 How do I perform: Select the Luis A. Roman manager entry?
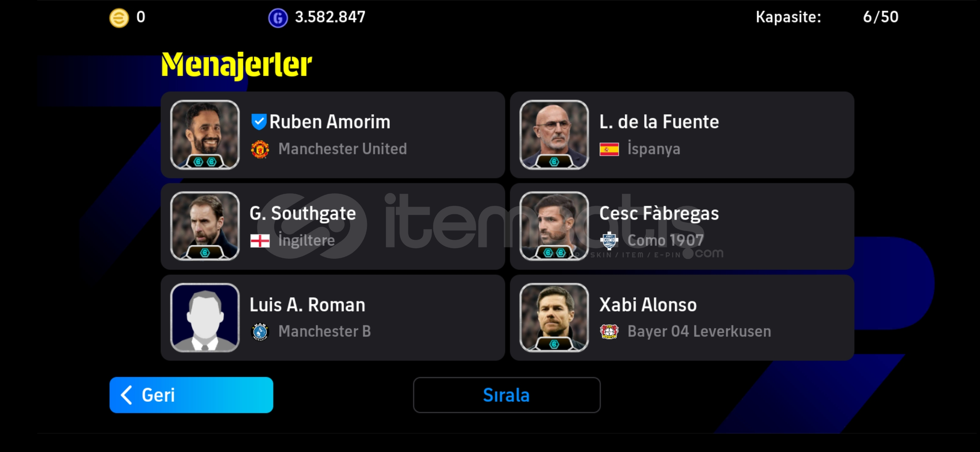click(333, 318)
